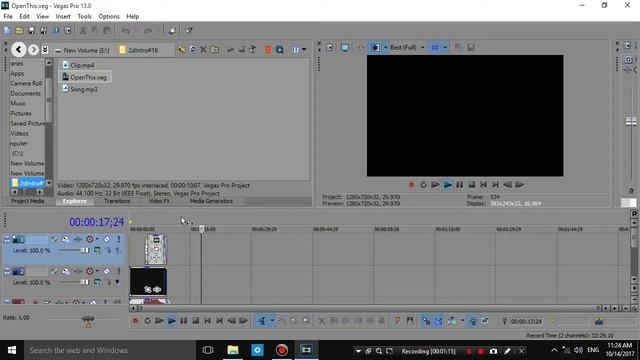Toggle Automatic Crossfades in timeline toolbar
Image resolution: width=640 pixels, height=360 pixels.
(438, 321)
